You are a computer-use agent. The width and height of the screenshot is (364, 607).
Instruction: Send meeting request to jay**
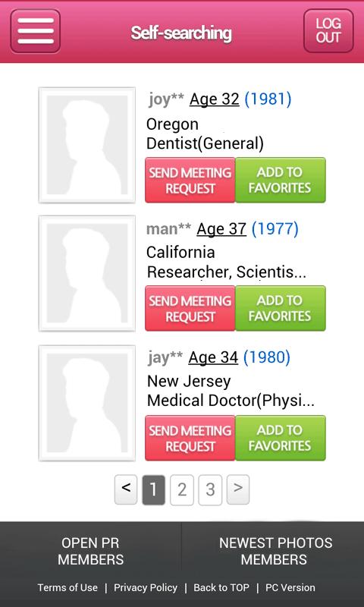[x=190, y=439]
